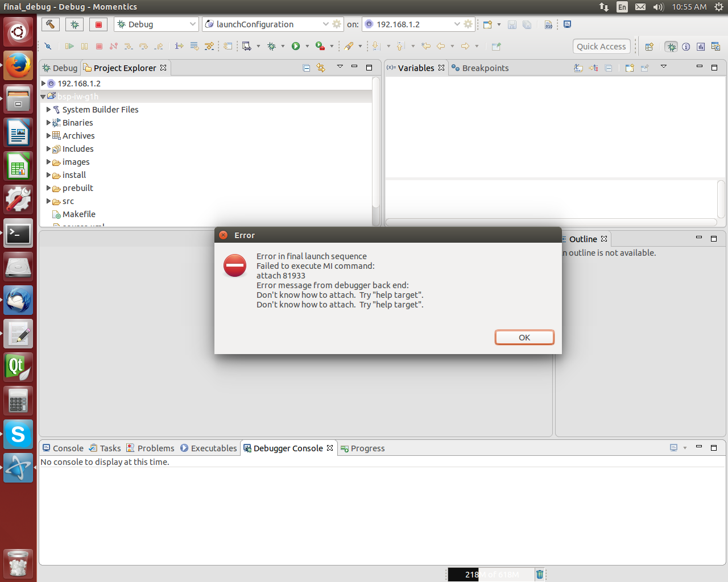728x582 pixels.
Task: Switch to the Problems tab
Action: (155, 448)
